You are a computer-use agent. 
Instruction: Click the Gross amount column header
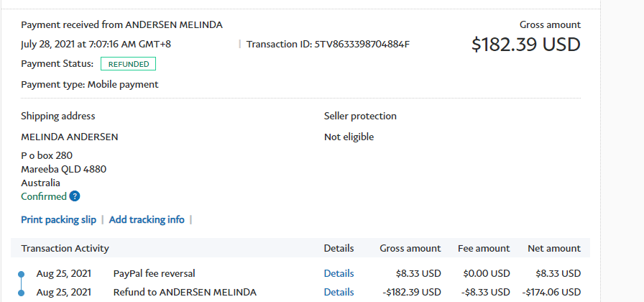point(410,249)
